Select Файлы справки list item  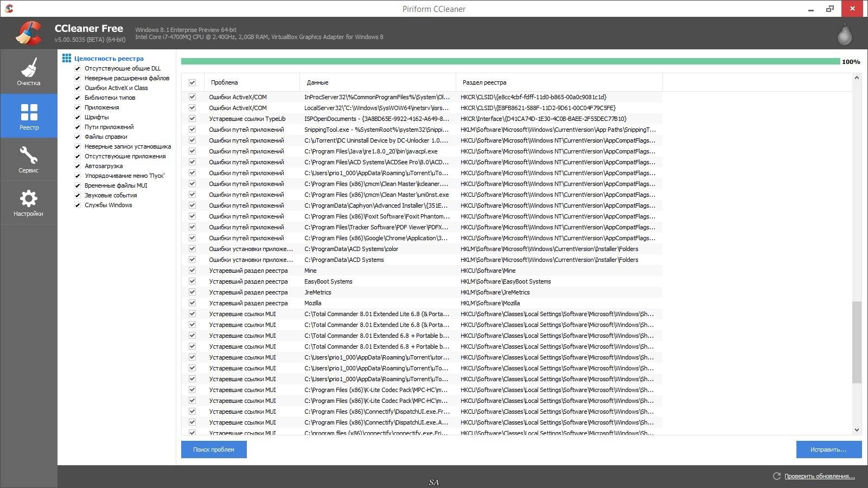[106, 137]
